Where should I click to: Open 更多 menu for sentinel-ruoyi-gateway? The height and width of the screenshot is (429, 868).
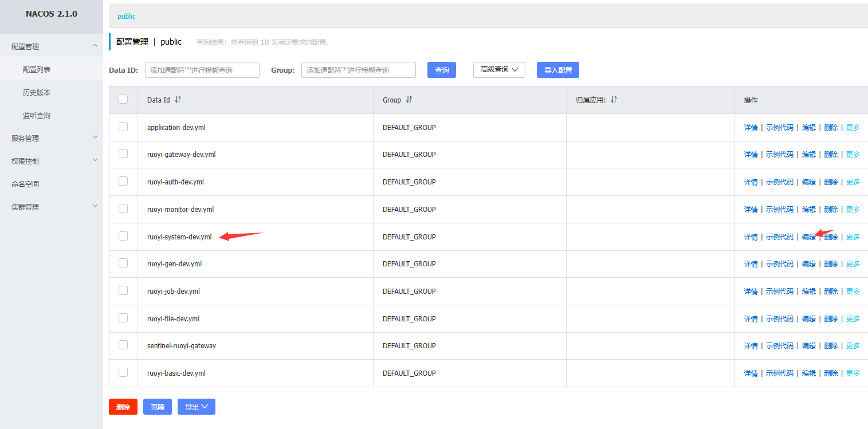853,346
